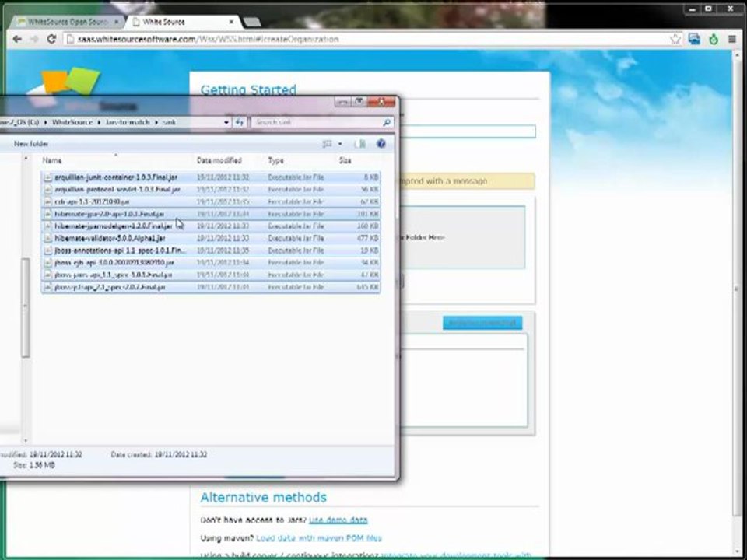Open a new browser tab
Screen dimensions: 747x560
click(251, 22)
